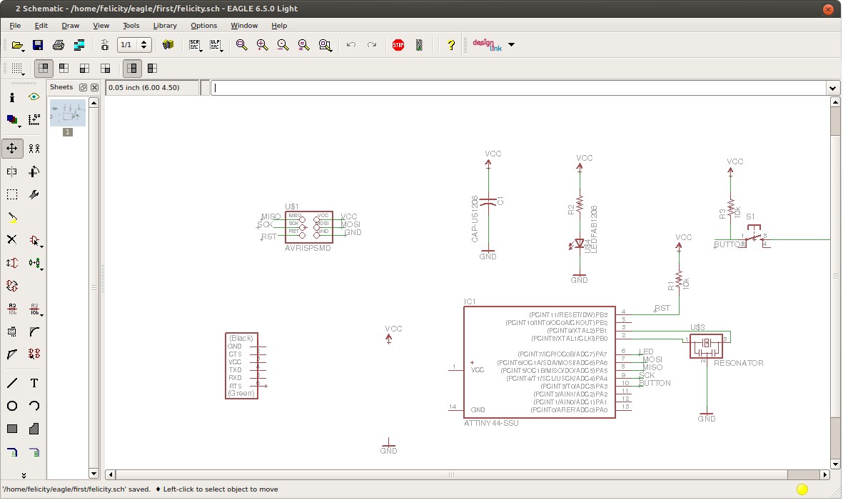Select the Invoke tool
The width and height of the screenshot is (868, 503).
tap(34, 354)
